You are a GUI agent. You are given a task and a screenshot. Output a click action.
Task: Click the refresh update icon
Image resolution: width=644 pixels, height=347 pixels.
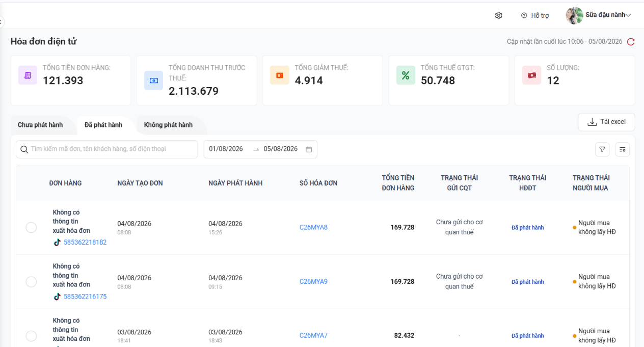[631, 42]
